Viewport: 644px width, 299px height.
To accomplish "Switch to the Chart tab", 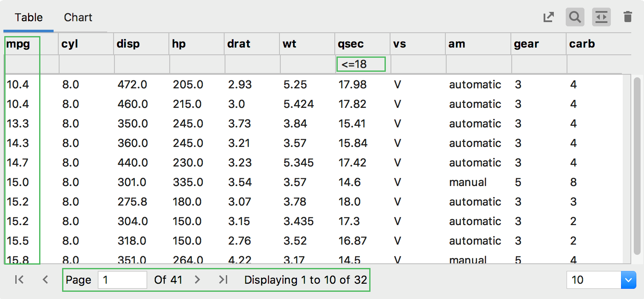I will click(78, 17).
